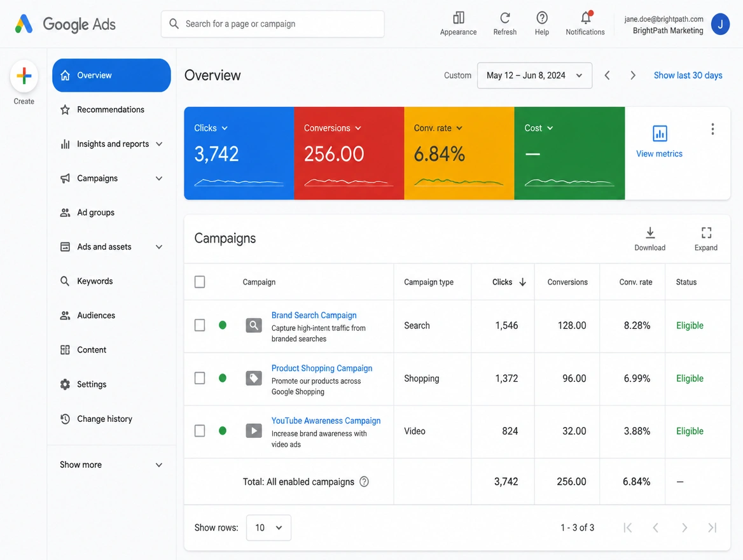743x560 pixels.
Task: Go to previous results page
Action: pos(655,528)
